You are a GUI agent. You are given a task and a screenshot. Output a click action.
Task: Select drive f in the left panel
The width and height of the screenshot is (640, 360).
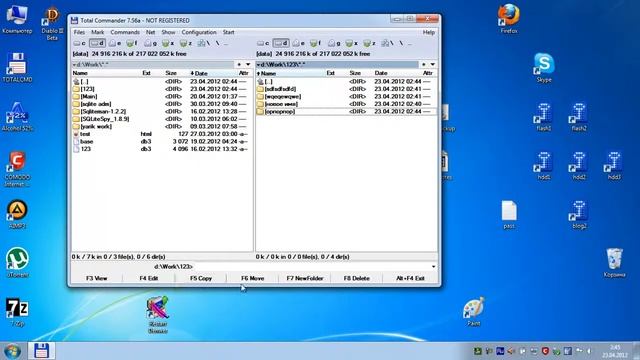click(x=132, y=43)
